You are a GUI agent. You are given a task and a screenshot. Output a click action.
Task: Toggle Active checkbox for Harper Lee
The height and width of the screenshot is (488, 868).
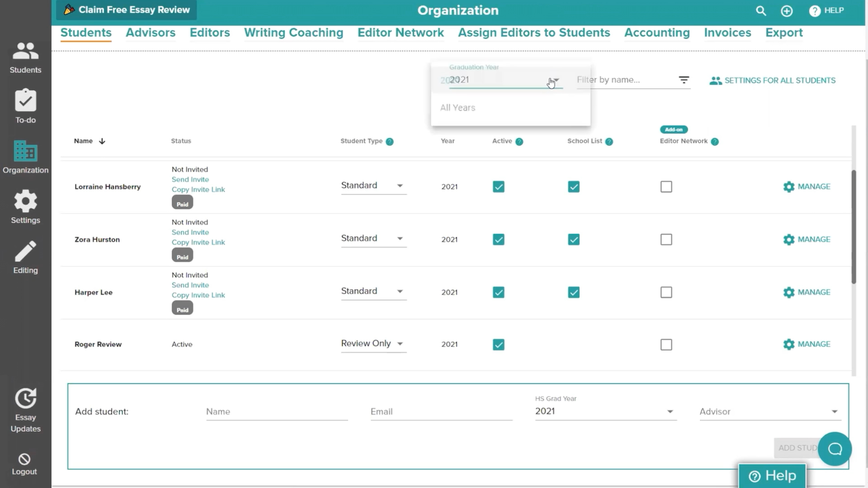[x=498, y=292]
